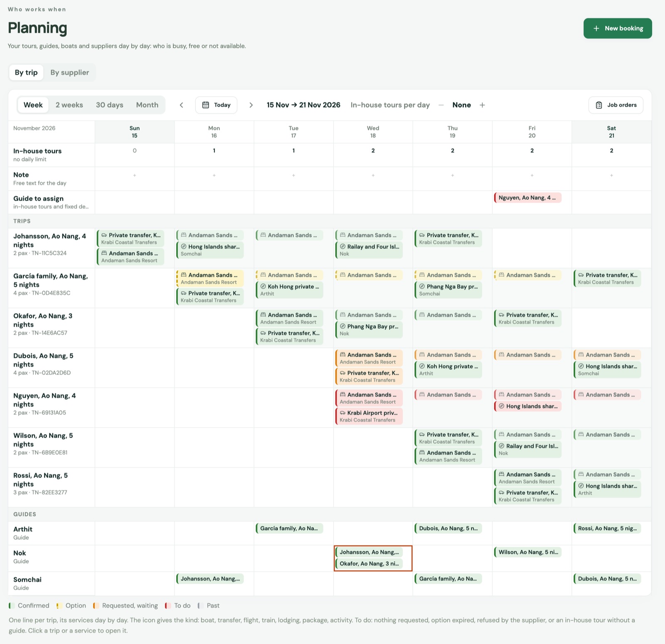The image size is (665, 644).
Task: Open Somchai's Johansson assignment on Monday
Action: point(210,579)
